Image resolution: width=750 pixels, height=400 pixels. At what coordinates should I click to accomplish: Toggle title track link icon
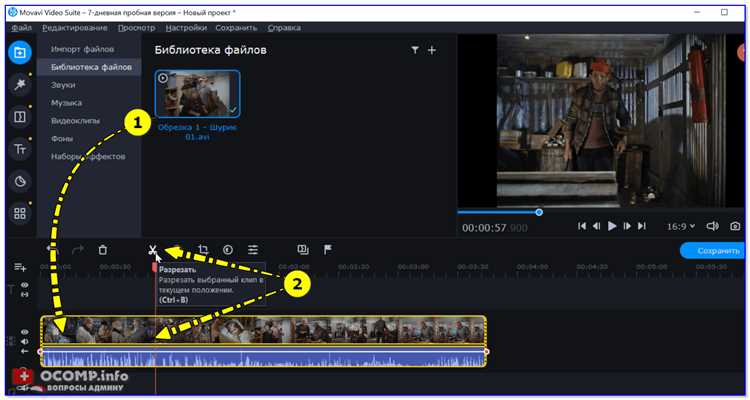point(25,294)
